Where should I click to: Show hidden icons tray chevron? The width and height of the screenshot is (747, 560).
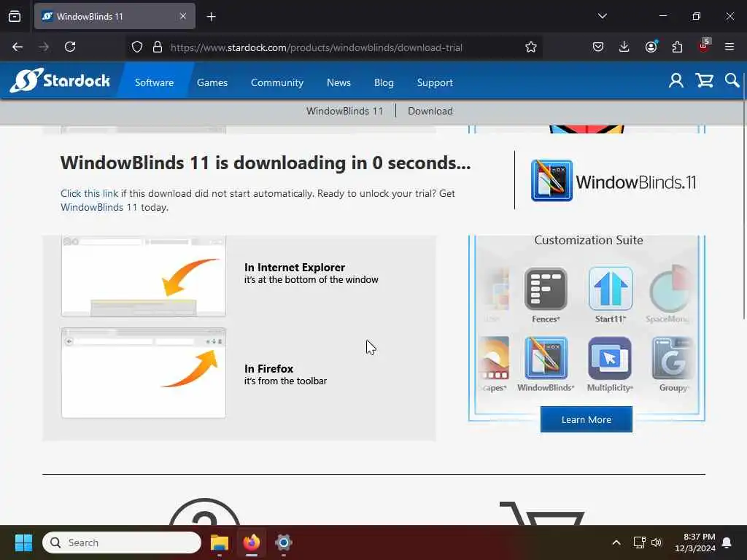(616, 542)
